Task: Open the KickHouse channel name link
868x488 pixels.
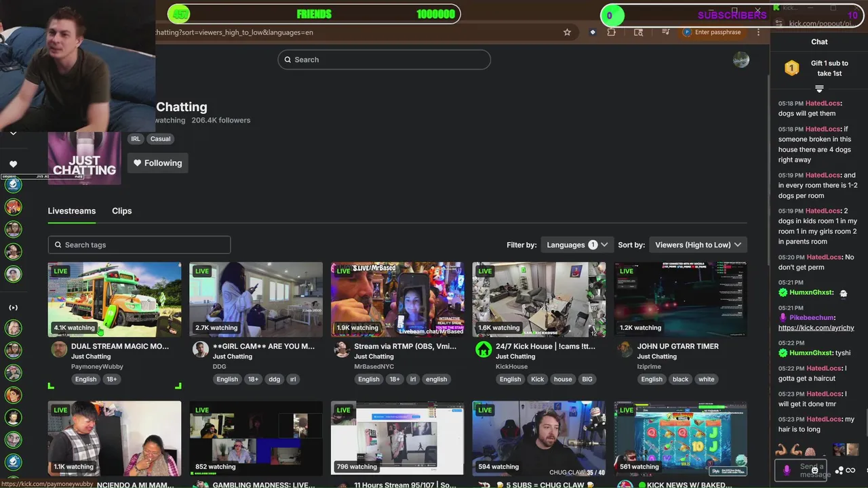Action: pyautogui.click(x=511, y=367)
